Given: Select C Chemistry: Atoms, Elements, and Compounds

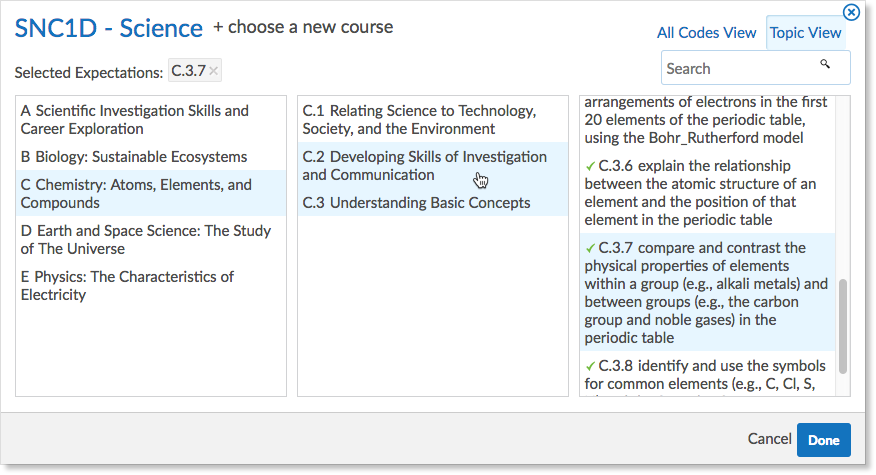Looking at the screenshot, I should [151, 193].
